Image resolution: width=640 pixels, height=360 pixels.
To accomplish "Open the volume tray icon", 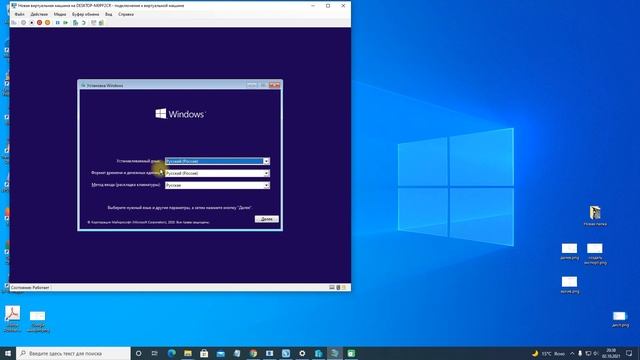I will click(x=596, y=353).
